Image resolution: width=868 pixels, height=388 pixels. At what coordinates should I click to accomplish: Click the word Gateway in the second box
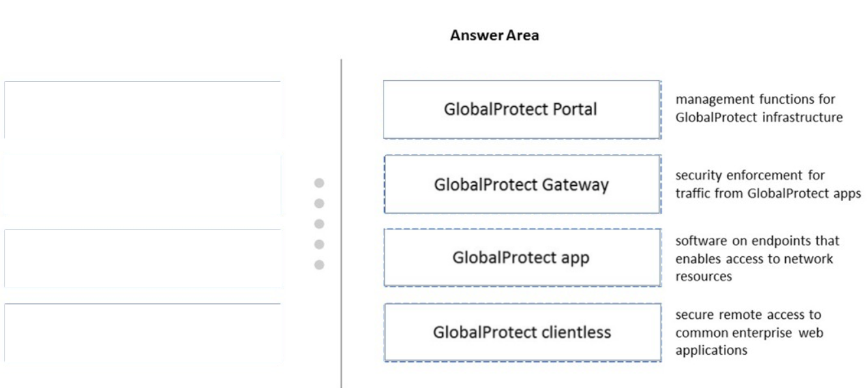coord(576,185)
